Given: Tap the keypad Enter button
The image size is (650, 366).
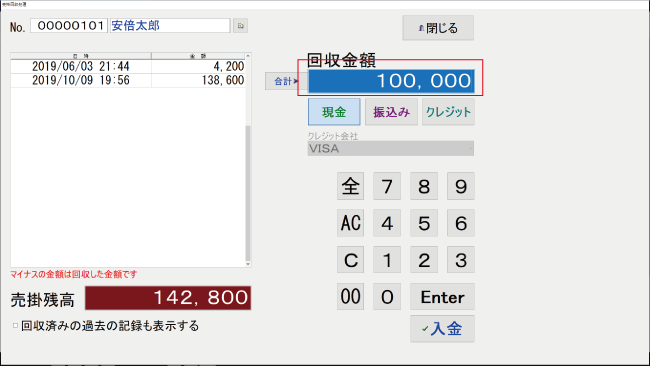Looking at the screenshot, I should pos(442,297).
